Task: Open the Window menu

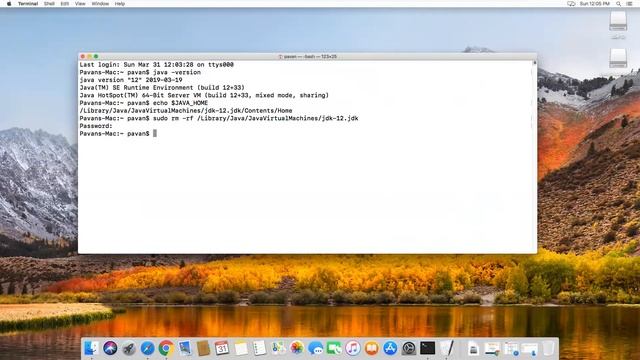Action: [x=100, y=4]
